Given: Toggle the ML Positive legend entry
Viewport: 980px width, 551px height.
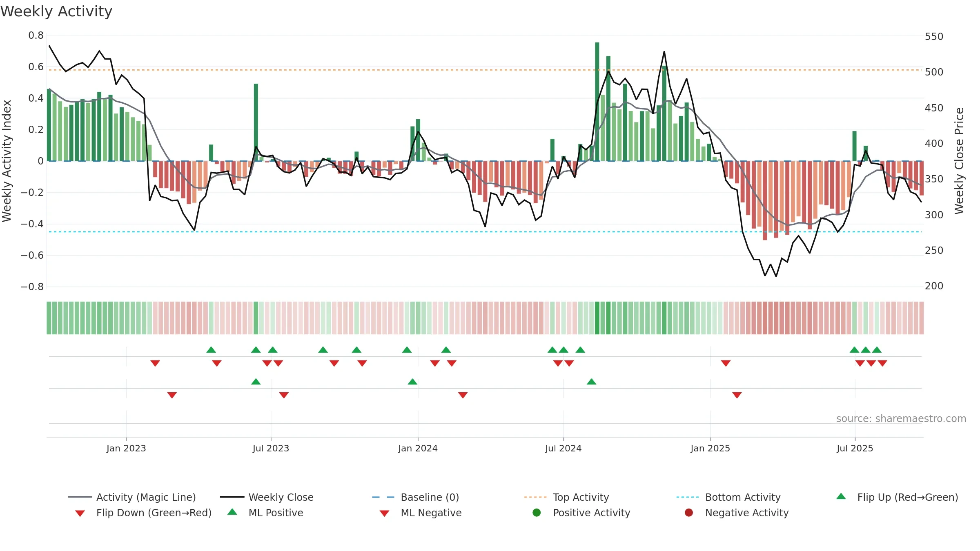Looking at the screenshot, I should [x=265, y=513].
